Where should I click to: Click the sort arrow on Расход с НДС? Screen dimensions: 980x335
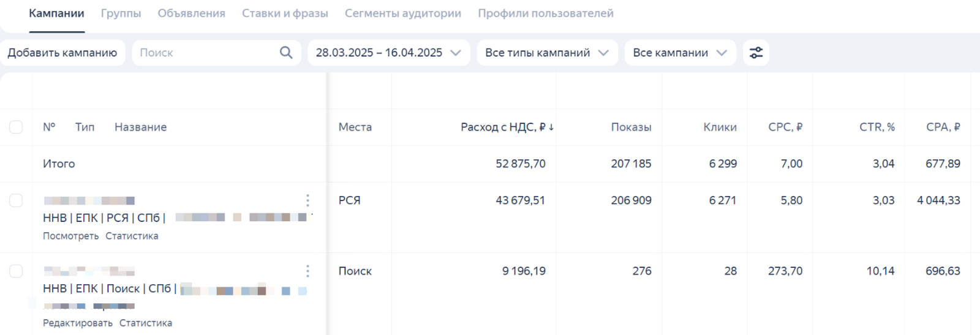click(x=551, y=127)
